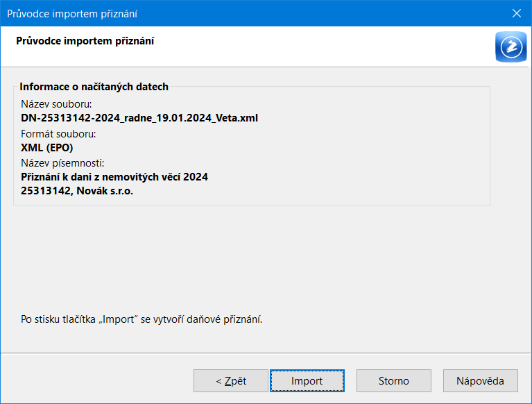
Task: Cancel the wizard with the Storno button
Action: click(393, 380)
